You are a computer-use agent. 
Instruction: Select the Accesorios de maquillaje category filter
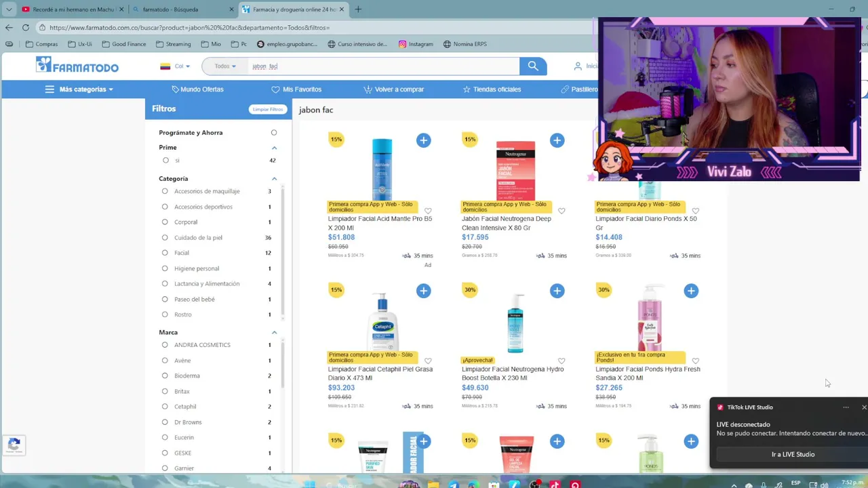click(165, 191)
